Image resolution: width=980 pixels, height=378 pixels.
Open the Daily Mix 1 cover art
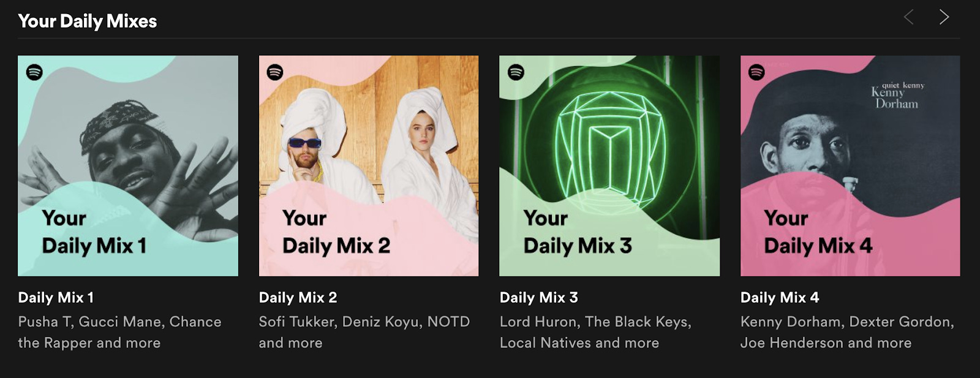click(128, 166)
